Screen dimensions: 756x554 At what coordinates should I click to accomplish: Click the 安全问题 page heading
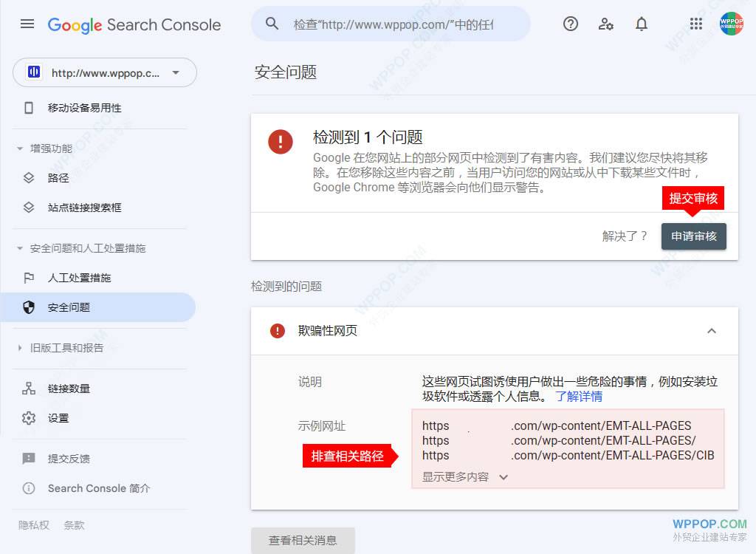286,72
